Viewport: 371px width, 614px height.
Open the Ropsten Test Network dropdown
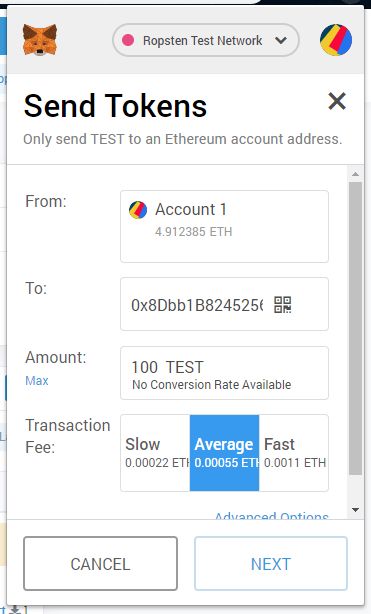point(206,40)
